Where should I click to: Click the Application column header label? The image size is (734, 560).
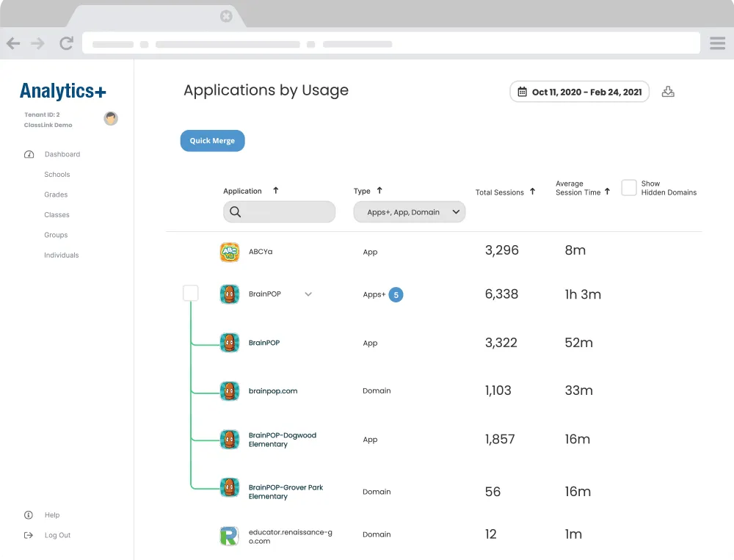[242, 191]
